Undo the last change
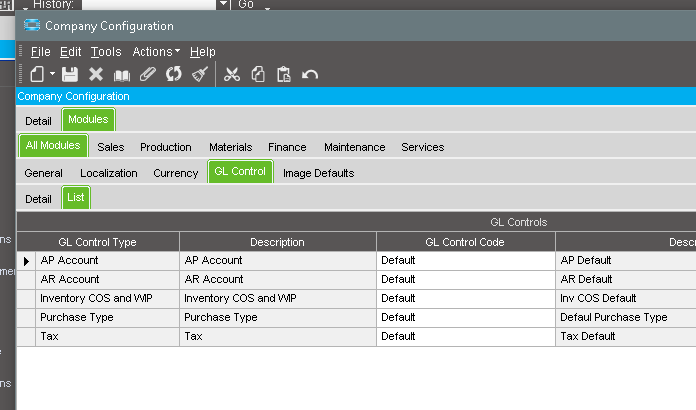Viewport: 696px width, 410px height. [x=310, y=74]
